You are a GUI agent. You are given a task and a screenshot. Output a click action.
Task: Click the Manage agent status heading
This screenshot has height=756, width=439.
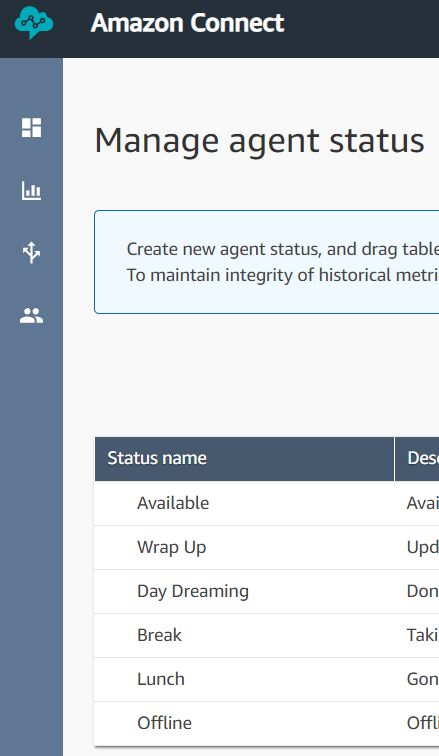coord(259,141)
